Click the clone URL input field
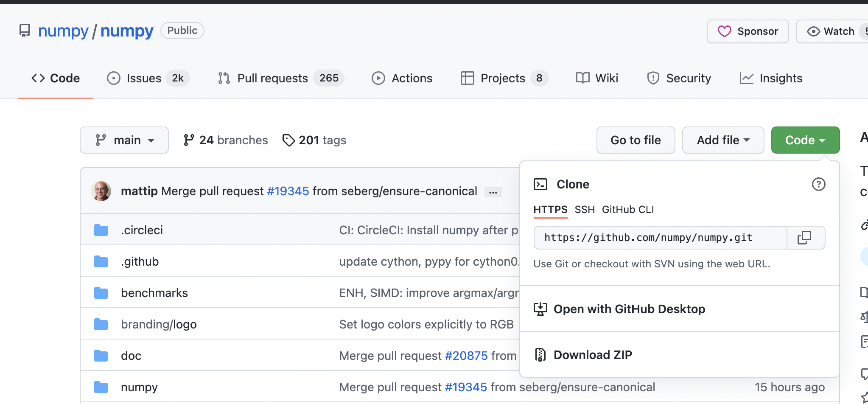This screenshot has height=404, width=868. pyautogui.click(x=660, y=238)
